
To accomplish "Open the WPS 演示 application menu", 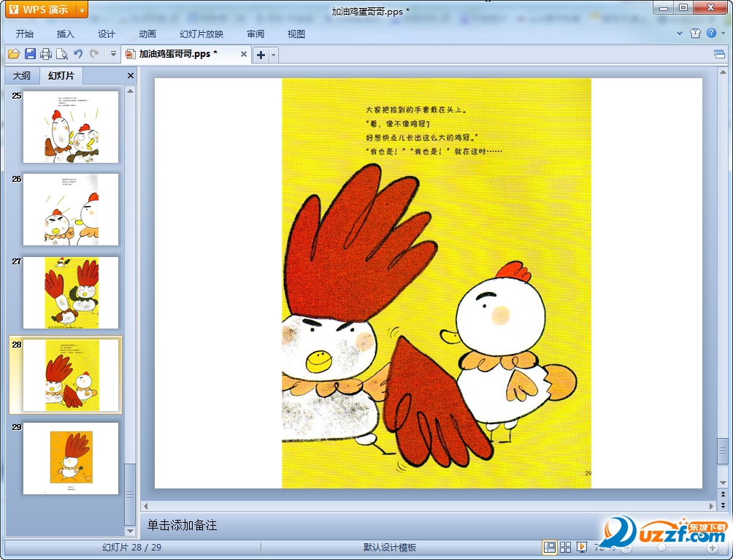I will (x=39, y=9).
